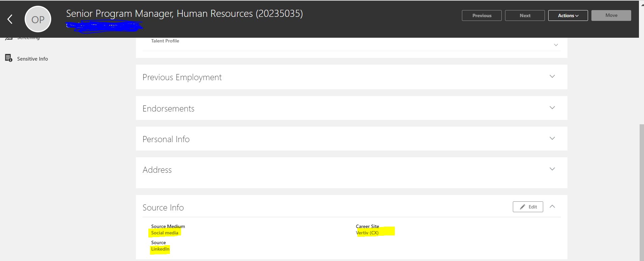Edit the Source Info details
The image size is (644, 261).
point(528,207)
